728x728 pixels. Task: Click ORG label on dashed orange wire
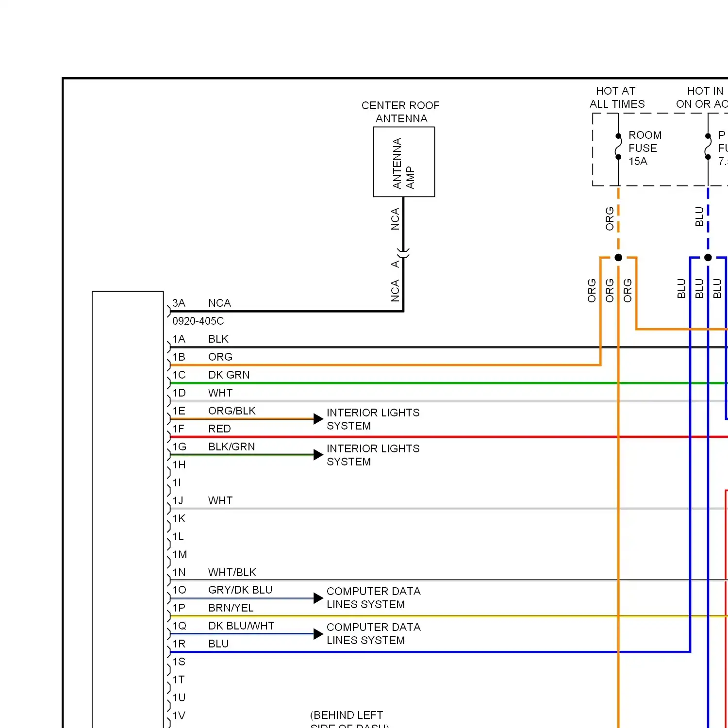(610, 218)
